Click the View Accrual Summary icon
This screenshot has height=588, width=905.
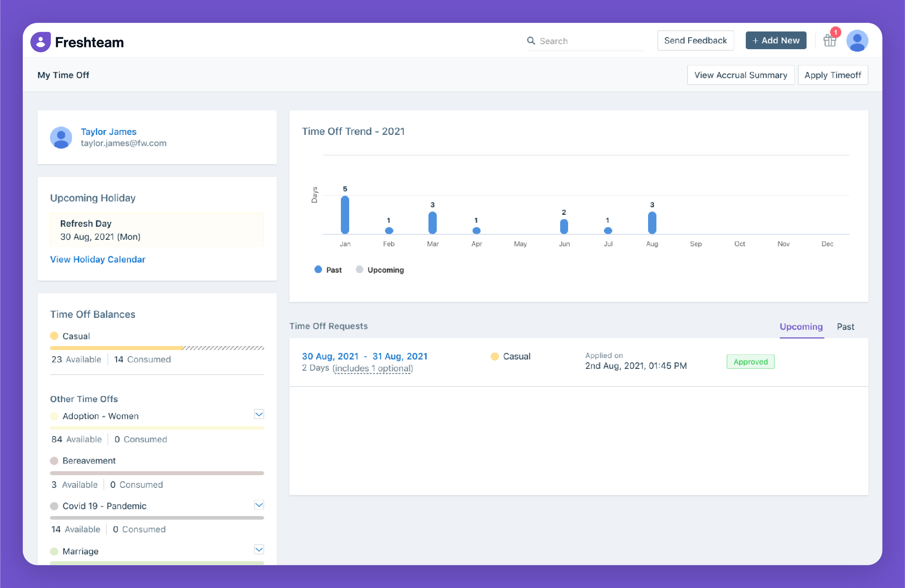[739, 74]
